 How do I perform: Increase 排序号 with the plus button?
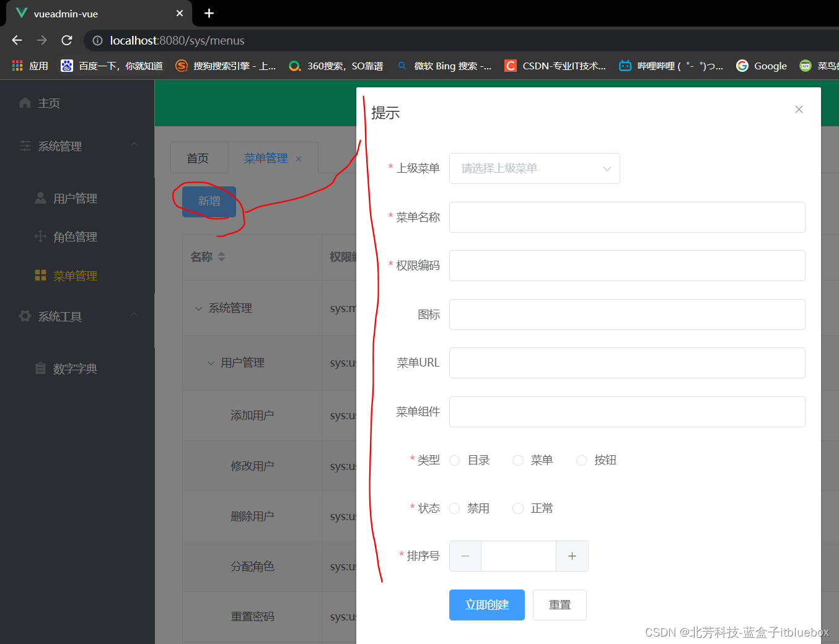pos(572,556)
